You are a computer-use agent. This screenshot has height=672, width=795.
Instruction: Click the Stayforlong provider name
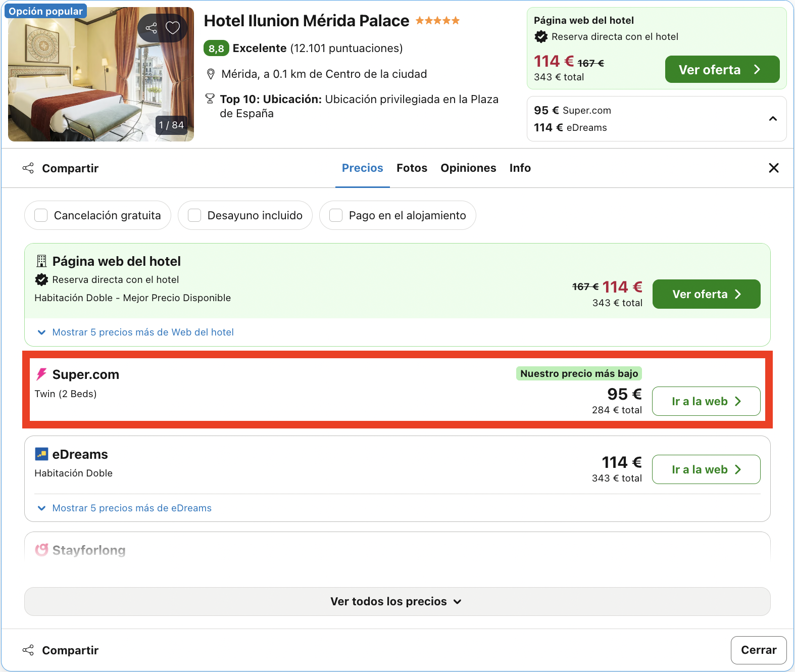[89, 550]
